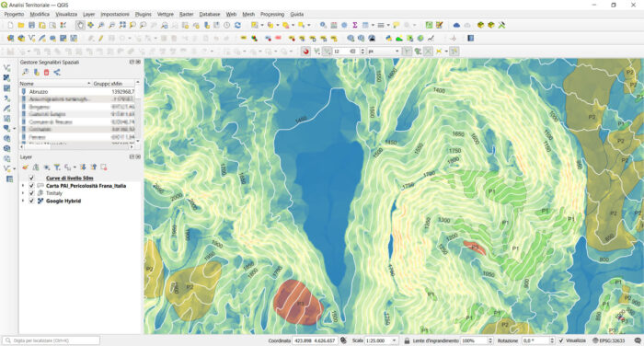Click the locator search field
This screenshot has height=346, width=644.
pyautogui.click(x=52, y=340)
